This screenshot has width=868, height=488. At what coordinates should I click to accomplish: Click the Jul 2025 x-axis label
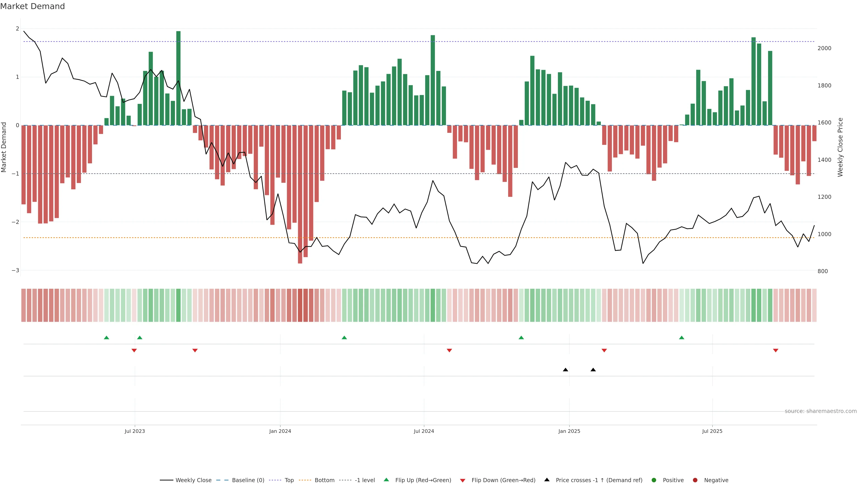tap(712, 431)
